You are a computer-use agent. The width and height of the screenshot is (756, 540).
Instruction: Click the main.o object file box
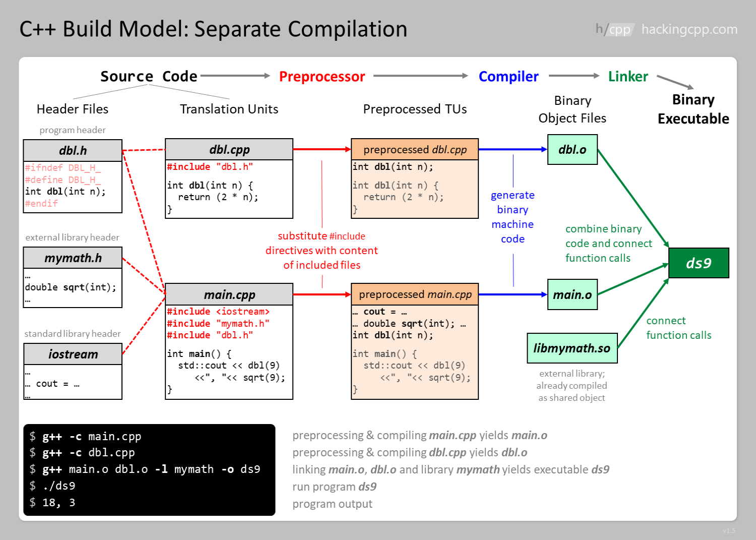[x=573, y=294]
